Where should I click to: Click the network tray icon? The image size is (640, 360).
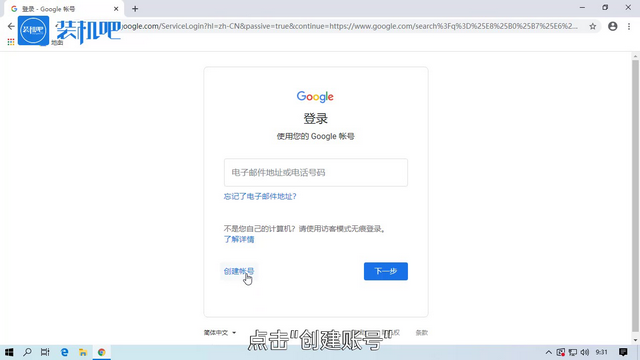click(x=573, y=352)
